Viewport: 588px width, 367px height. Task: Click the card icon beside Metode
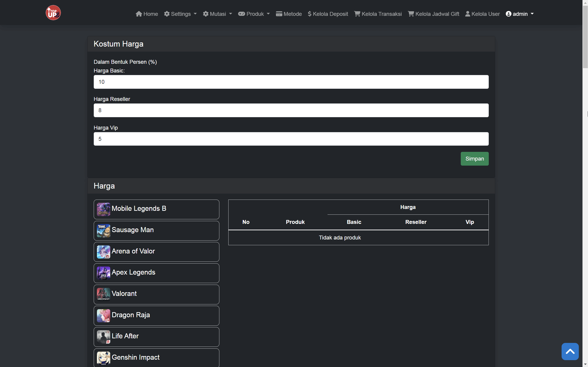point(279,14)
